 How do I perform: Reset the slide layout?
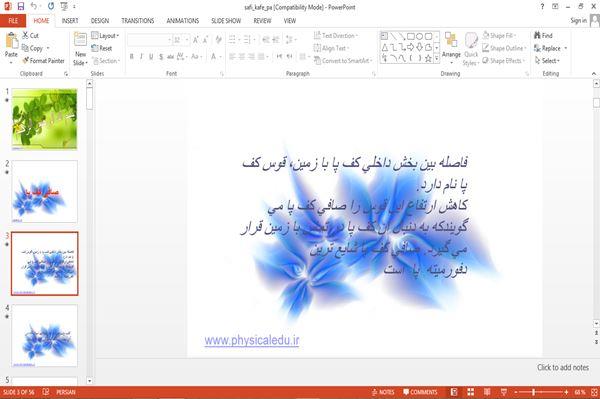pos(102,48)
